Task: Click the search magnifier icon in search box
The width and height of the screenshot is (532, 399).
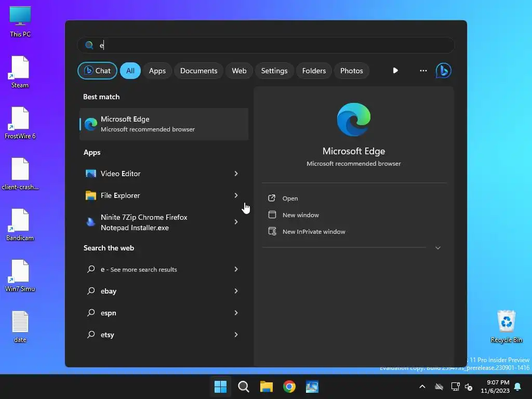Action: (89, 45)
